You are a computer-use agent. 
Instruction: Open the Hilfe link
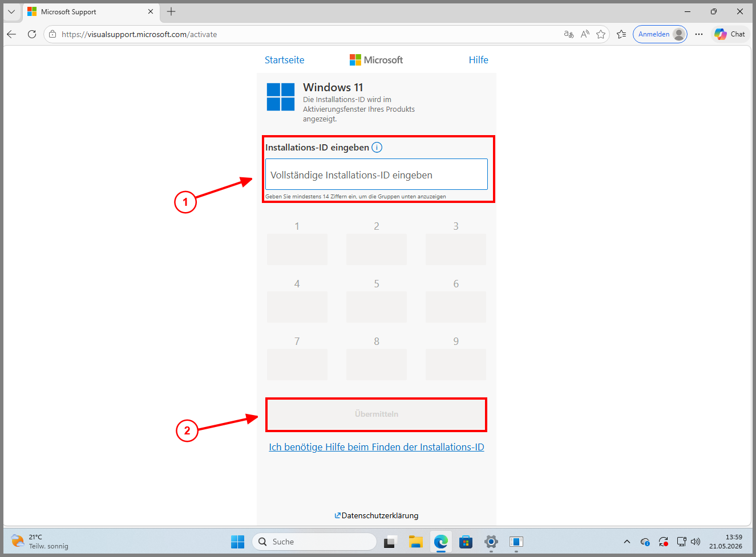[478, 60]
